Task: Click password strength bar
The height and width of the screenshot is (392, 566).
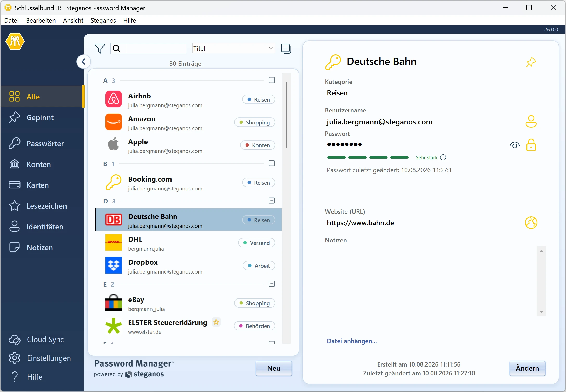Action: [x=368, y=157]
